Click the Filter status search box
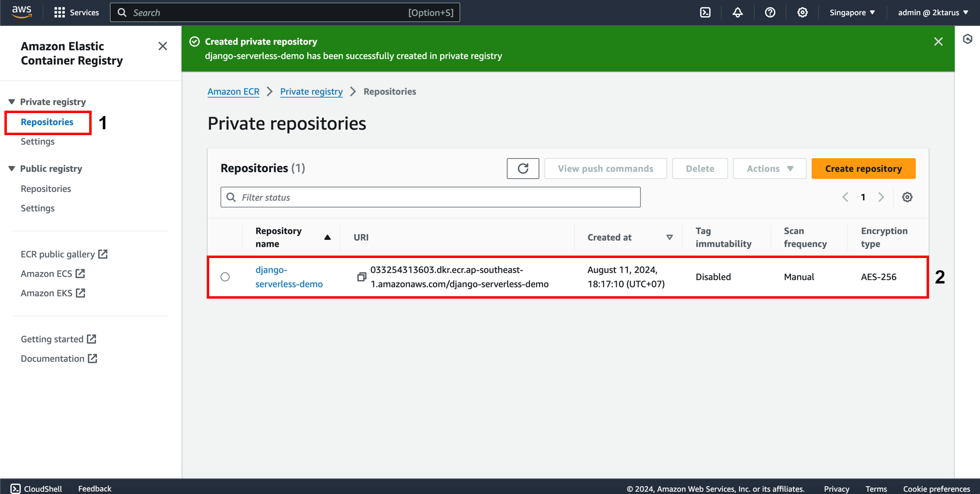 tap(430, 197)
